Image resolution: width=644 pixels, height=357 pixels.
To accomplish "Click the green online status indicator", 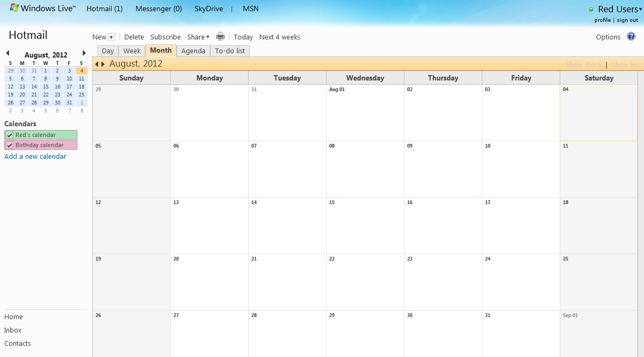I will tap(591, 9).
